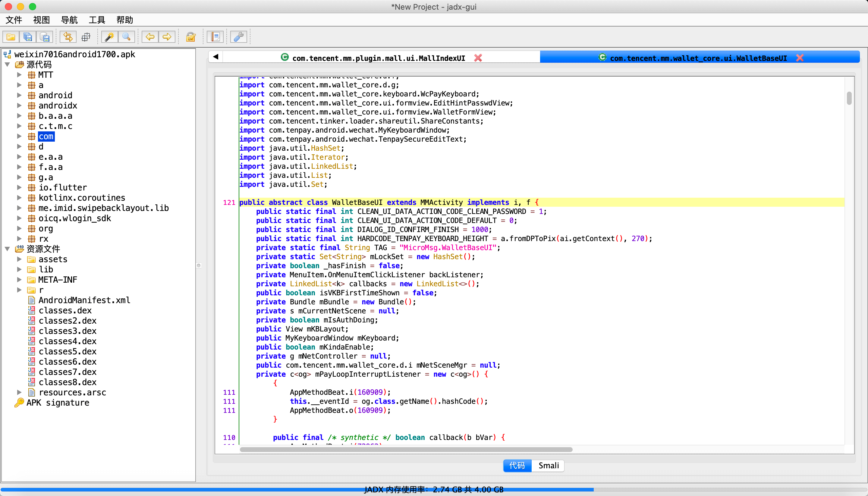Screen dimensions: 868x496
Task: Expand the androidx package node
Action: [19, 105]
